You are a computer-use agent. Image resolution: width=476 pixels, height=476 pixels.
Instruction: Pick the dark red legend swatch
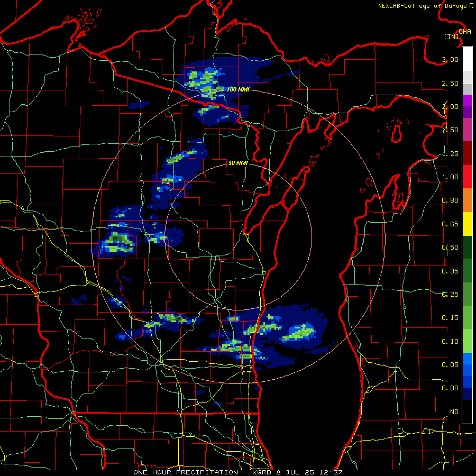point(467,153)
